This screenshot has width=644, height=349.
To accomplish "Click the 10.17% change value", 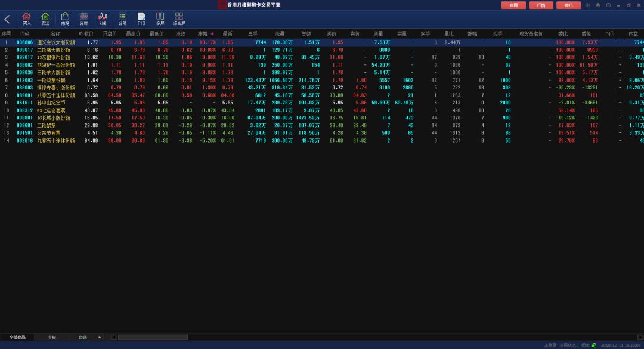I will coord(208,42).
